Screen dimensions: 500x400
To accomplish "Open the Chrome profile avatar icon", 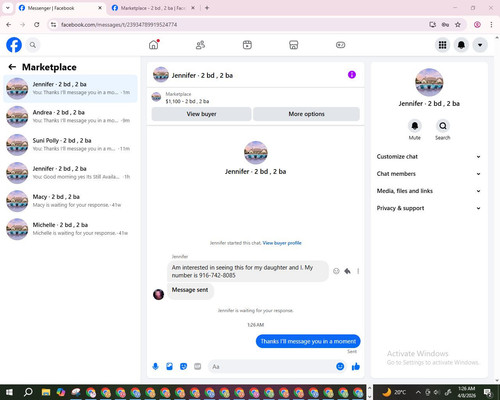I will click(477, 24).
